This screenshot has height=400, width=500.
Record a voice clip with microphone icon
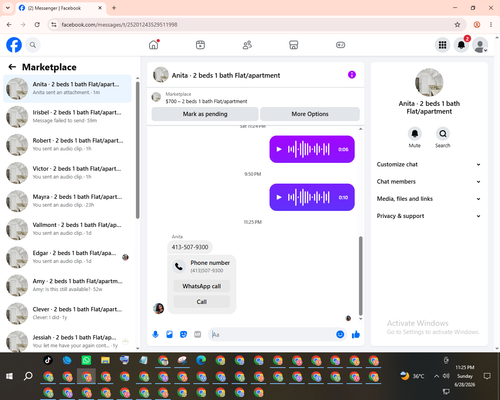coord(155,334)
